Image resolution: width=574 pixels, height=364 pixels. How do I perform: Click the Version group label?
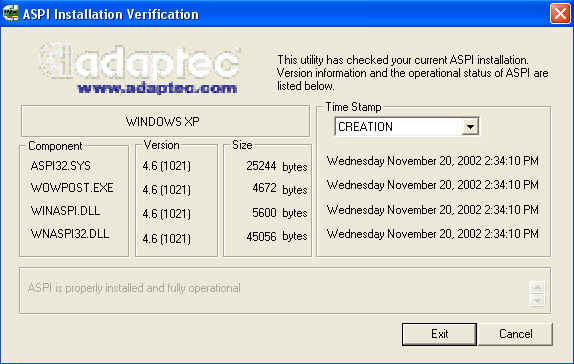click(x=161, y=145)
